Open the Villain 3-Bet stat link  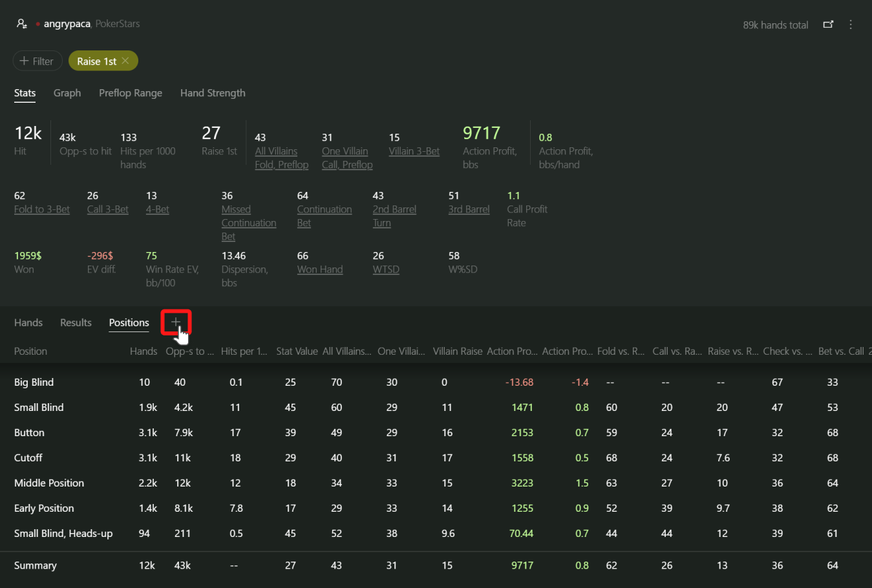[x=414, y=151]
